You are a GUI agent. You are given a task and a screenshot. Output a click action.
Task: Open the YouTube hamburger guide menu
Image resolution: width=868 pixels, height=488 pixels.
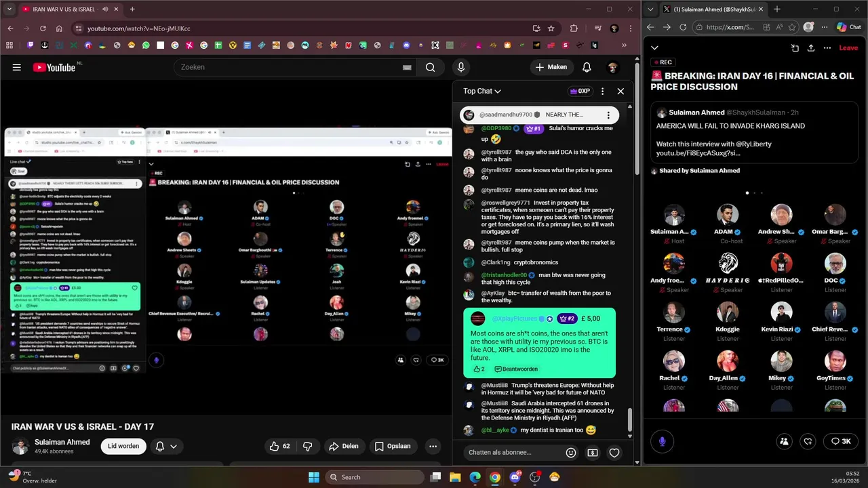[x=17, y=67]
